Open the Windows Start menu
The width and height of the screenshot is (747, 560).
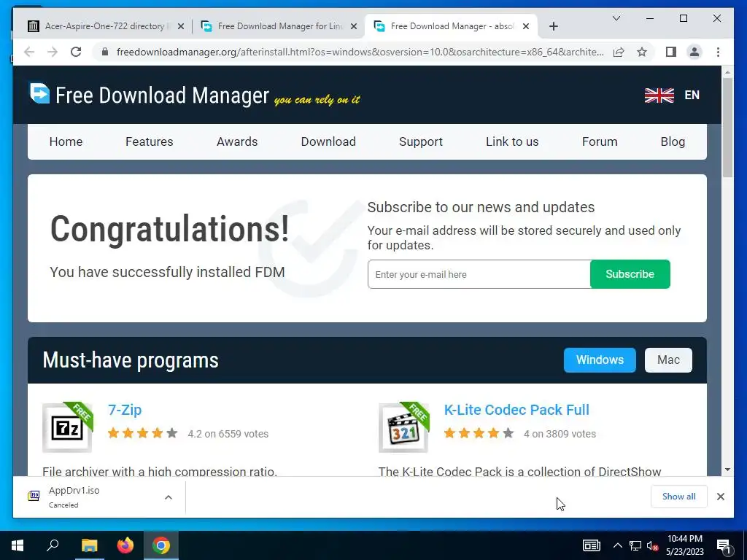(18, 545)
